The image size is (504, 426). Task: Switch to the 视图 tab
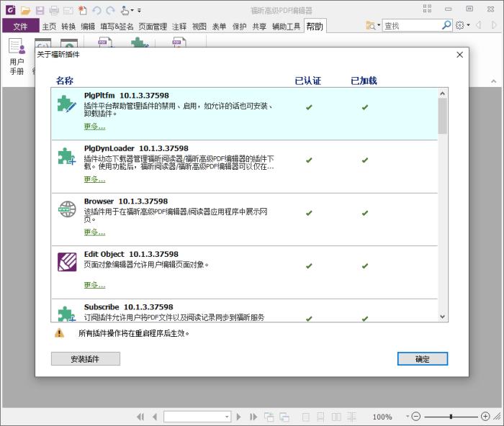(x=199, y=27)
